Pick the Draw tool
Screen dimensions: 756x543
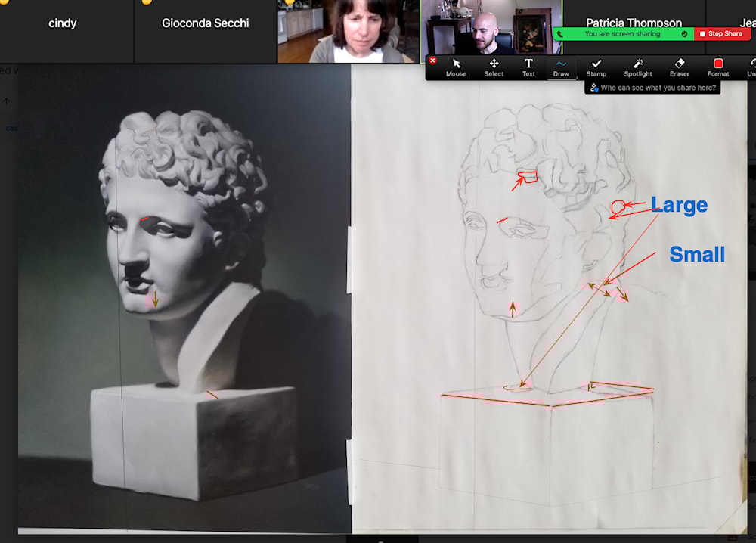tap(561, 67)
